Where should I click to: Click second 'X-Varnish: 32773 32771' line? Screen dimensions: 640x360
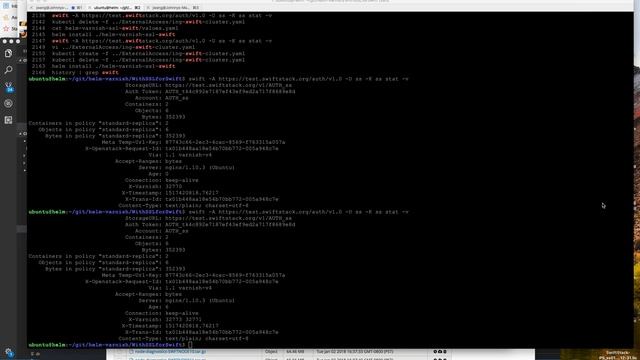coord(165,320)
